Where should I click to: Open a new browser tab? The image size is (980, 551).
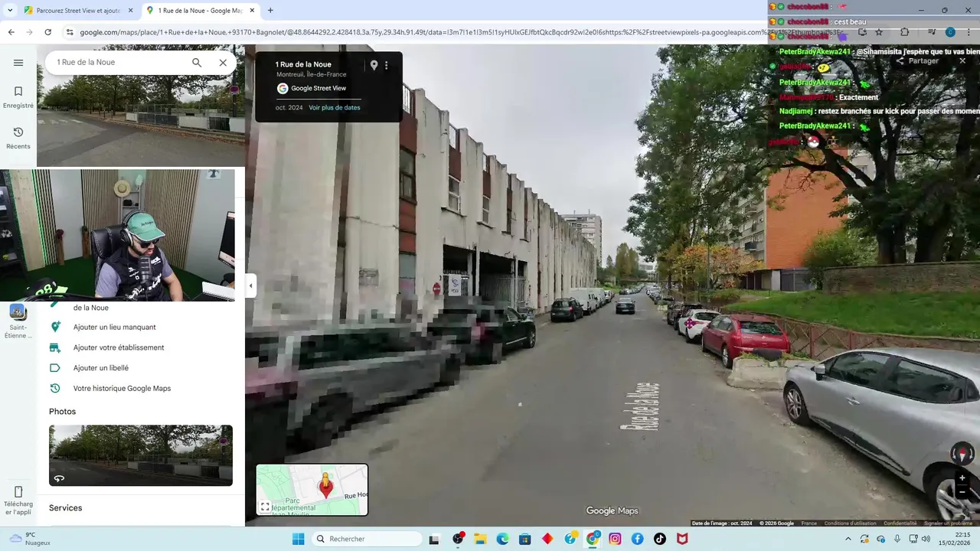click(x=270, y=11)
